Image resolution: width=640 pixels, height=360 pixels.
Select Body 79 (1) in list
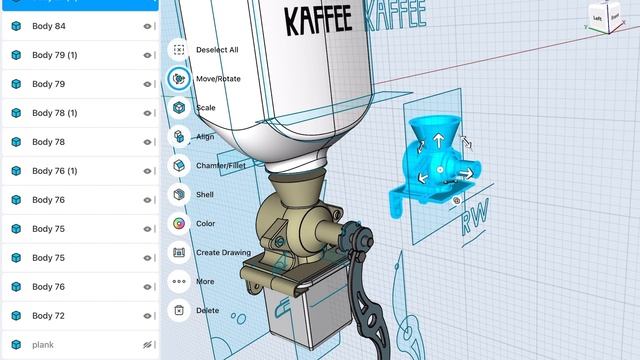coord(80,55)
